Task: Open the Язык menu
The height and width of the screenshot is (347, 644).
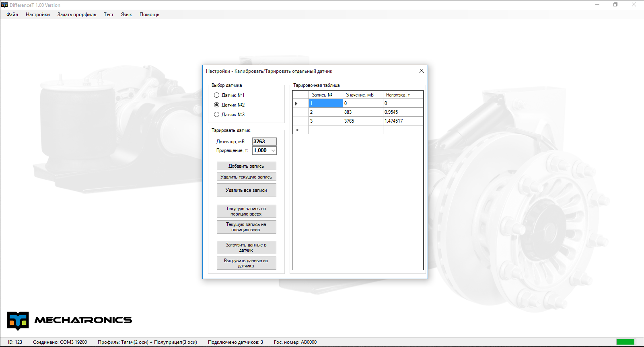Action: click(x=126, y=14)
